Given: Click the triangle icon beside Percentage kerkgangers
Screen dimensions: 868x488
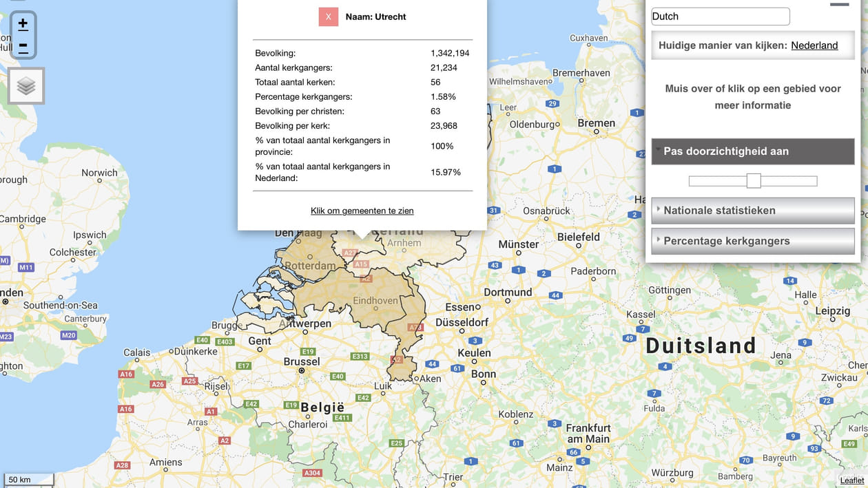Looking at the screenshot, I should pyautogui.click(x=659, y=240).
